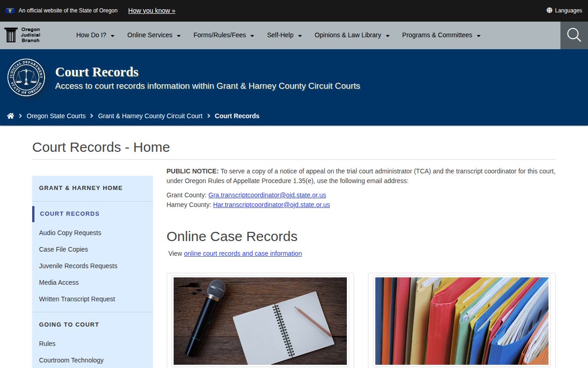The height and width of the screenshot is (368, 588).
Task: Expand Opinions & Law Library menu
Action: click(x=352, y=35)
